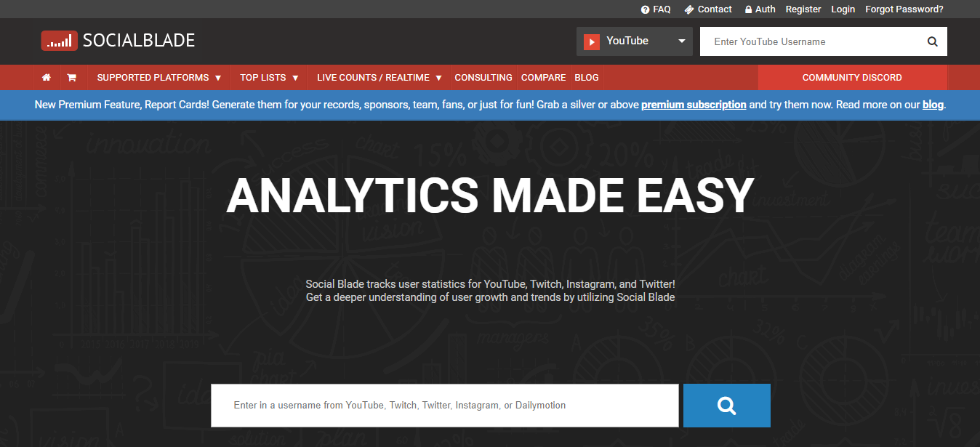980x447 pixels.
Task: Follow the blog link in the banner
Action: click(933, 105)
